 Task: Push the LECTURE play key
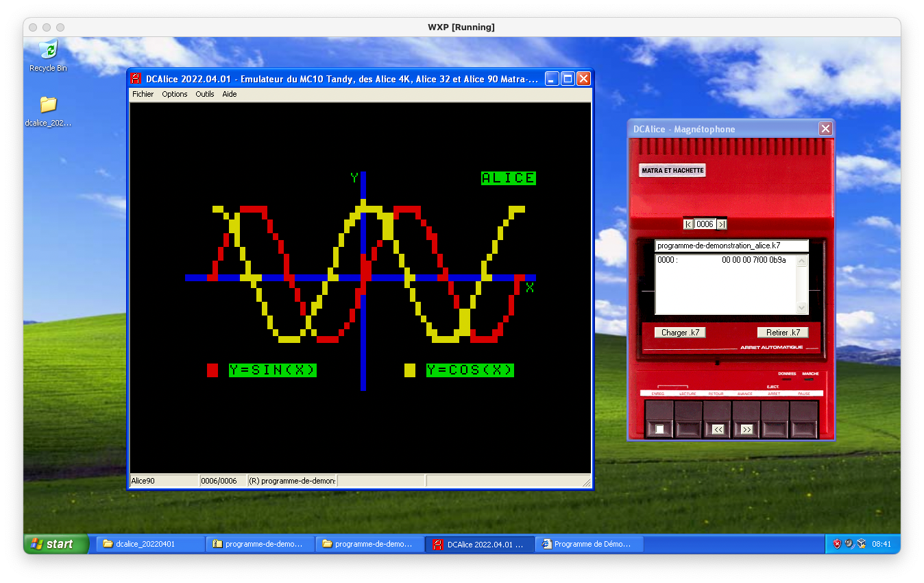688,419
